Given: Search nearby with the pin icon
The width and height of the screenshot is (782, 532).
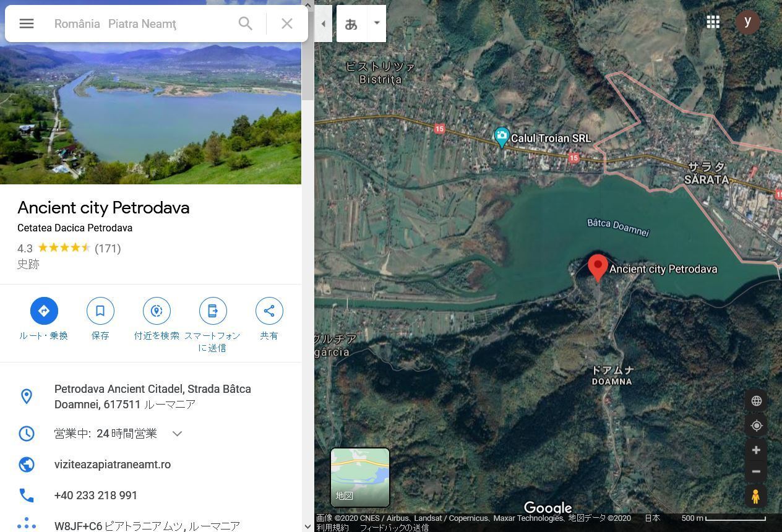Looking at the screenshot, I should tap(157, 311).
